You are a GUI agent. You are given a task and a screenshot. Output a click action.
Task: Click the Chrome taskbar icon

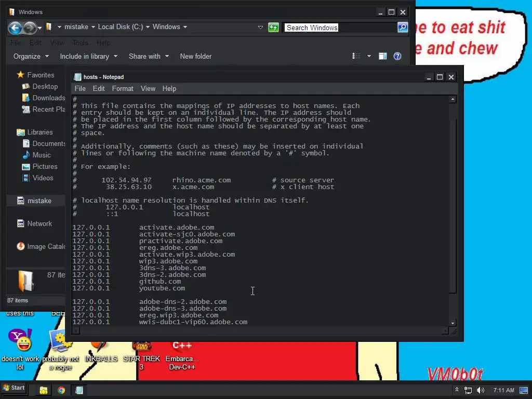tap(61, 390)
